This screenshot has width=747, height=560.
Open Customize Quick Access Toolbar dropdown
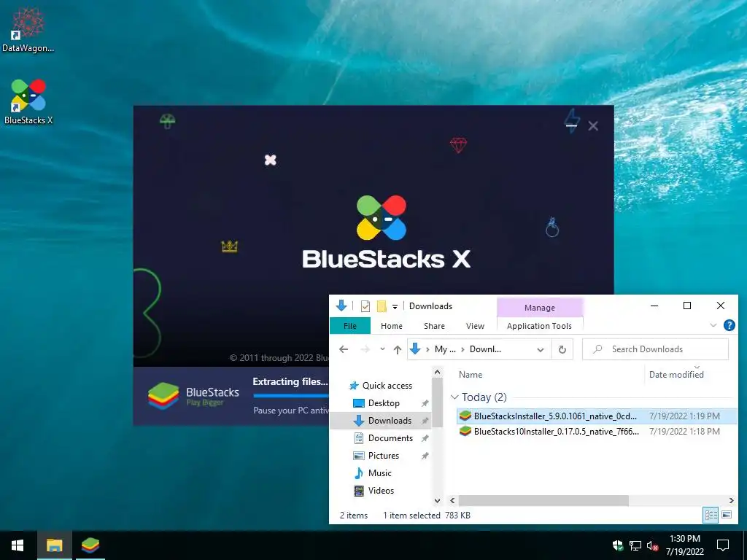tap(395, 307)
